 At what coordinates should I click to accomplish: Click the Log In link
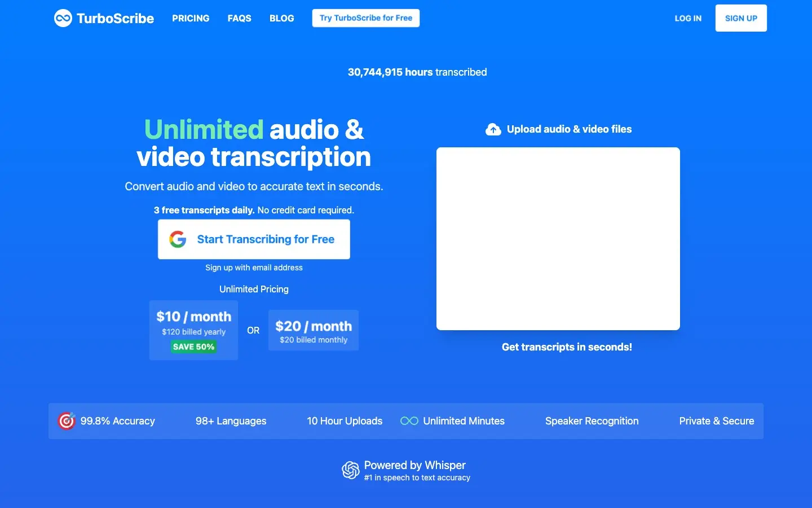point(688,18)
